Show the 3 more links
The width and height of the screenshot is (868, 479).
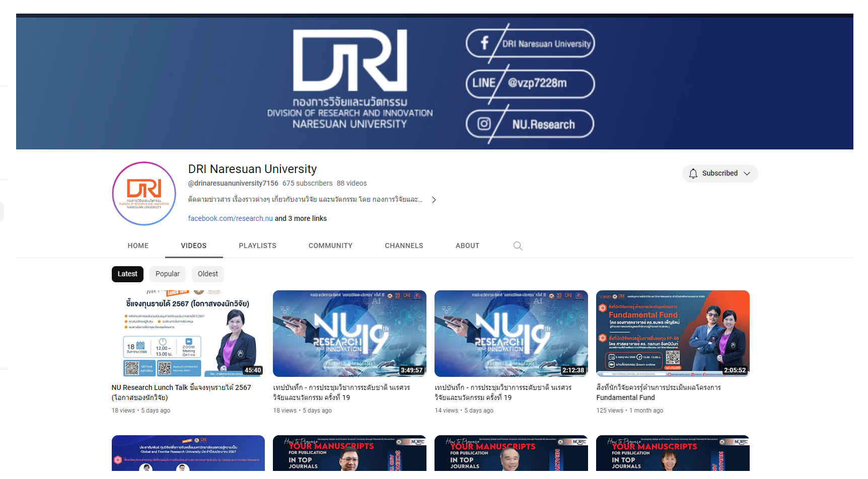[301, 218]
